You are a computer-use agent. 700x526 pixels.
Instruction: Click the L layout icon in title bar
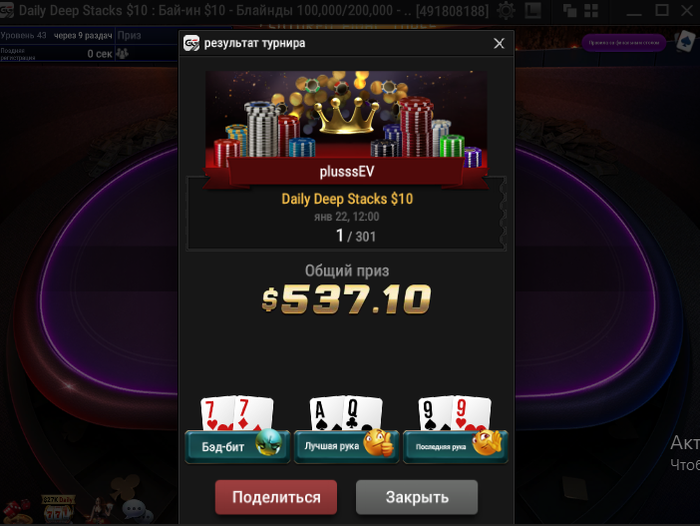click(533, 10)
